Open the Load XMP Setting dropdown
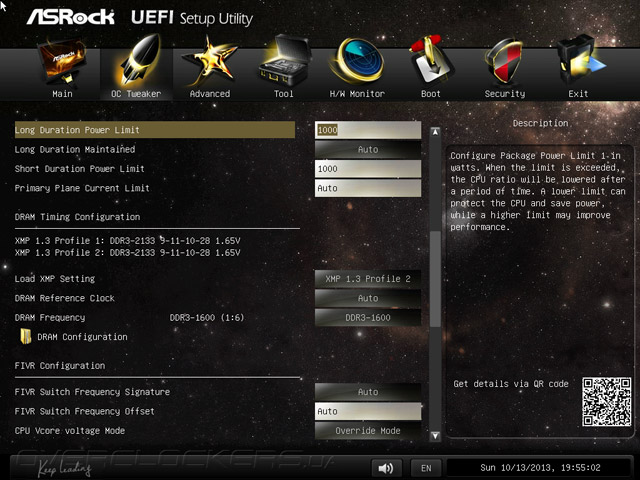This screenshot has width=640, height=480. (x=368, y=279)
